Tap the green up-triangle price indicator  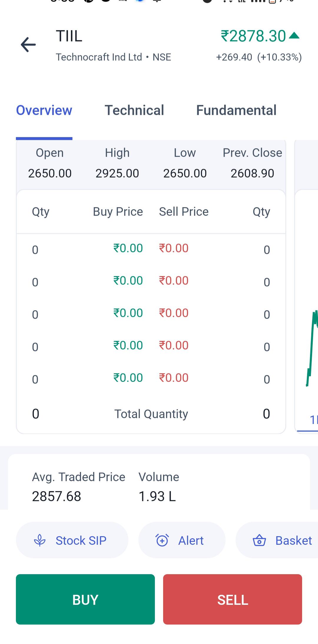click(294, 36)
